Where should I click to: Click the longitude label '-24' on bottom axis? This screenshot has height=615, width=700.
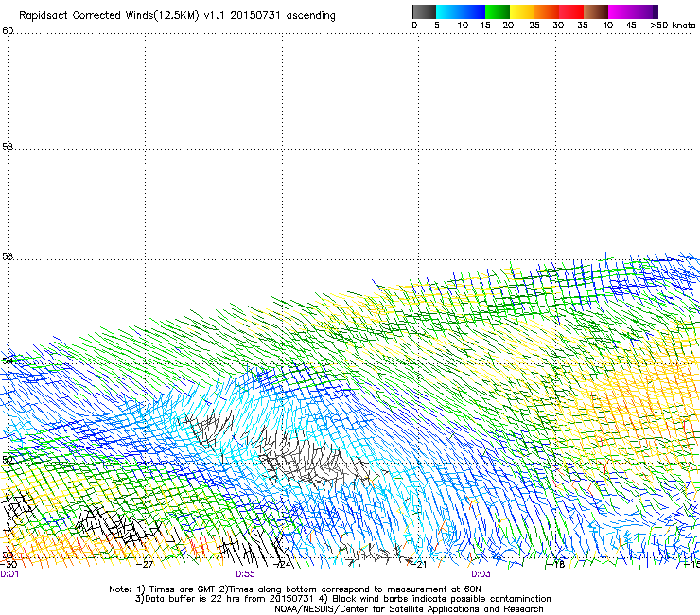coord(282,565)
